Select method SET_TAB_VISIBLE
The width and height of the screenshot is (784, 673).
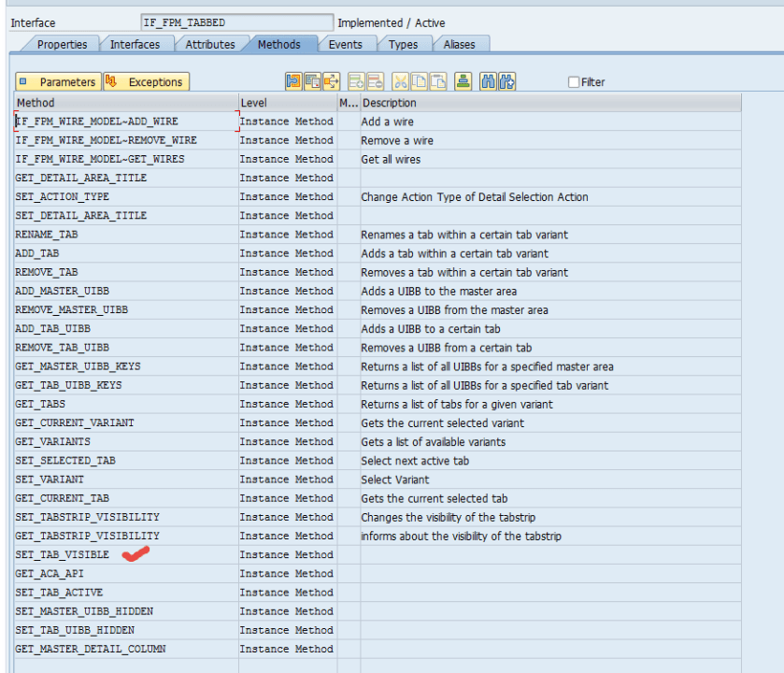tap(126, 555)
